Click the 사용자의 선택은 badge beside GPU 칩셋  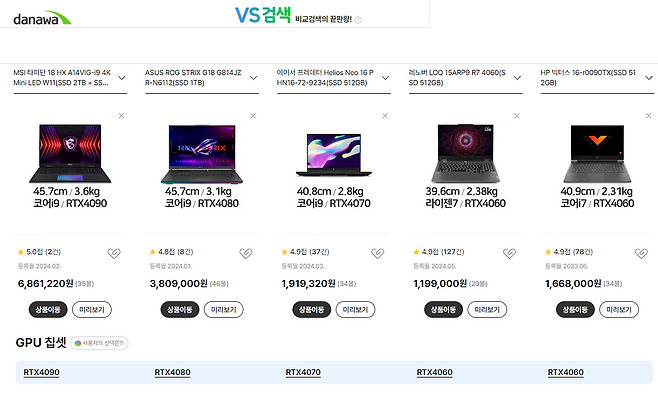pos(99,343)
